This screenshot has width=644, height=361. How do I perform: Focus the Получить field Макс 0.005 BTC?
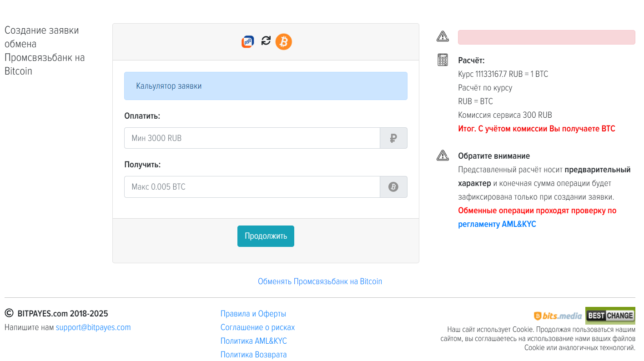[252, 187]
